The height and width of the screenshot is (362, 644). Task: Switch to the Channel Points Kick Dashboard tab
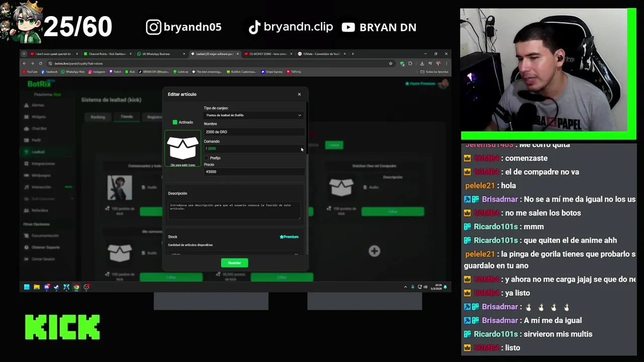click(107, 54)
